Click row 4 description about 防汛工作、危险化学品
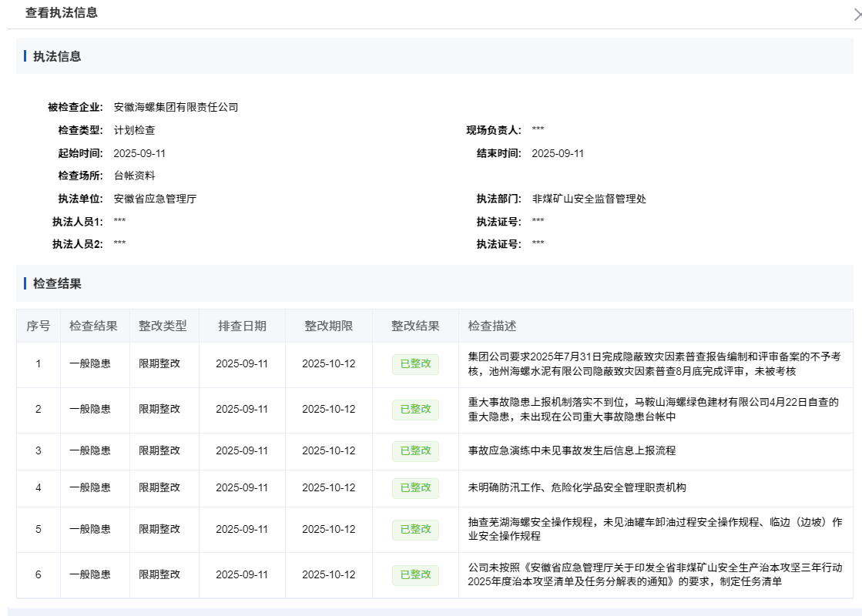 coord(577,487)
